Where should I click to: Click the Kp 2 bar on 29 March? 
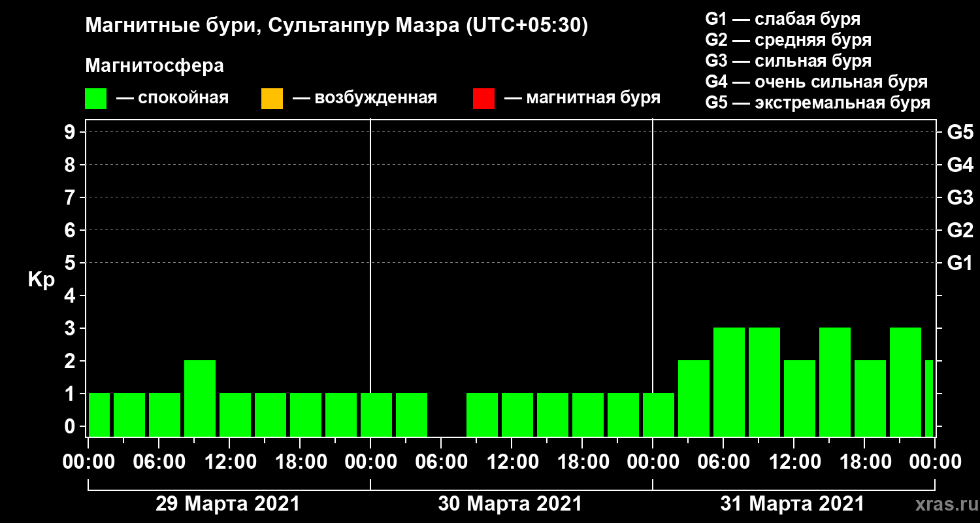[200, 398]
